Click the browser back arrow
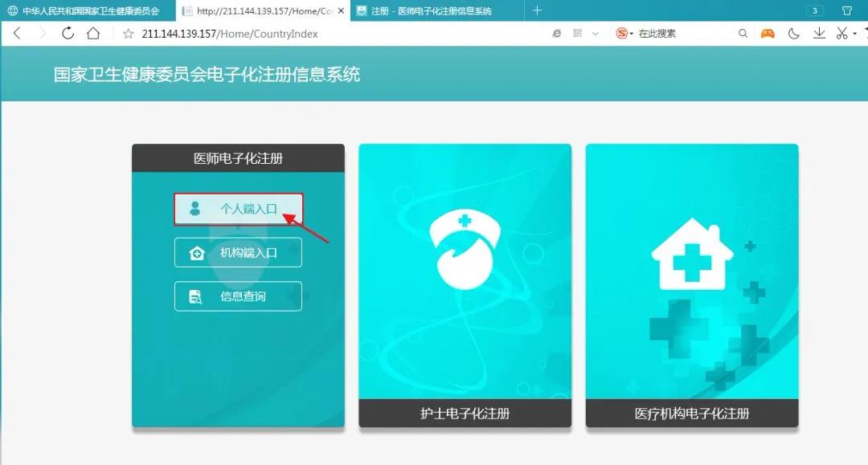Screen dimensions: 868x465 (x=18, y=33)
